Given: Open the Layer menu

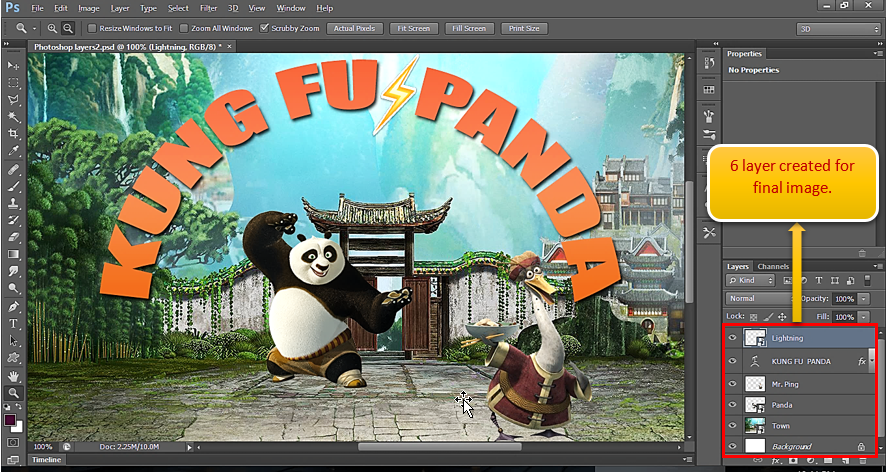Looking at the screenshot, I should coord(119,8).
